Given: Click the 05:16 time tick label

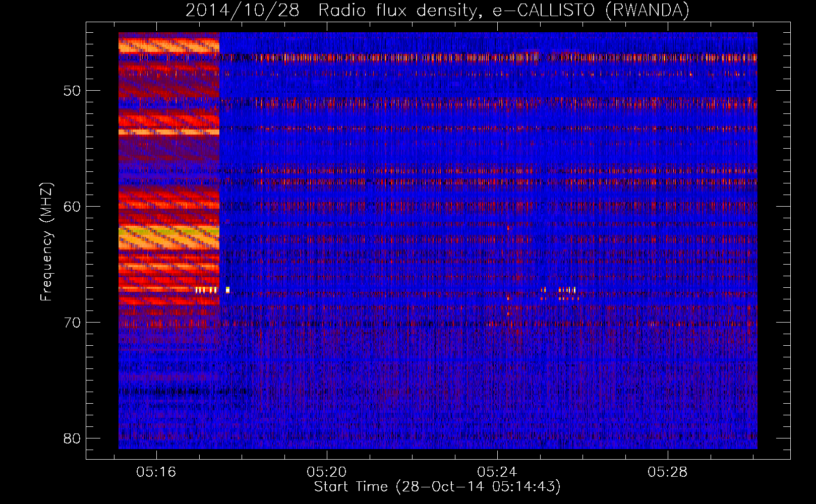Looking at the screenshot, I should [156, 472].
